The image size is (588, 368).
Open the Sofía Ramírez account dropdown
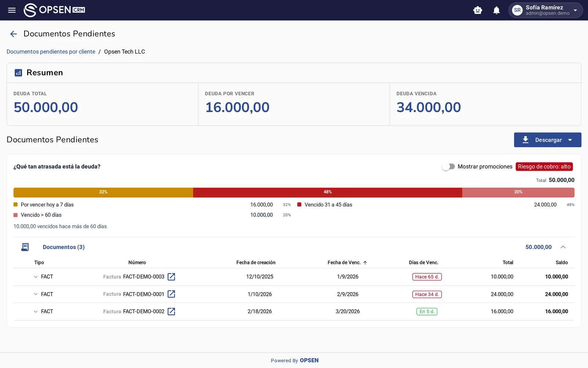pyautogui.click(x=545, y=10)
